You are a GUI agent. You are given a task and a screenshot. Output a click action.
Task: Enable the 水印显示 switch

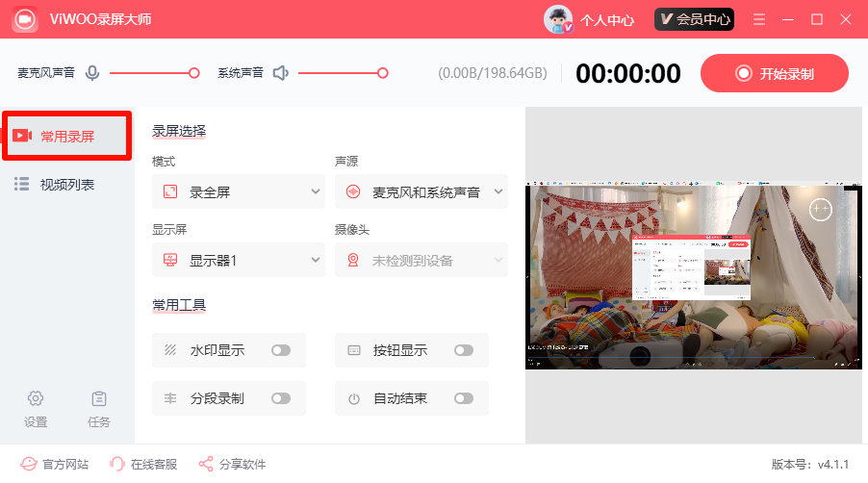[x=281, y=350]
